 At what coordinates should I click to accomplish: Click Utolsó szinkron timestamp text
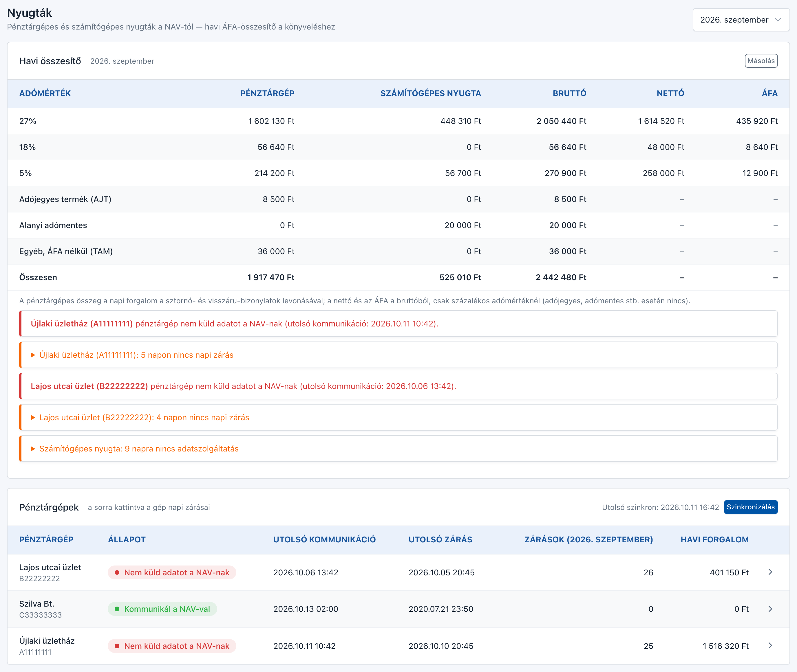point(661,507)
